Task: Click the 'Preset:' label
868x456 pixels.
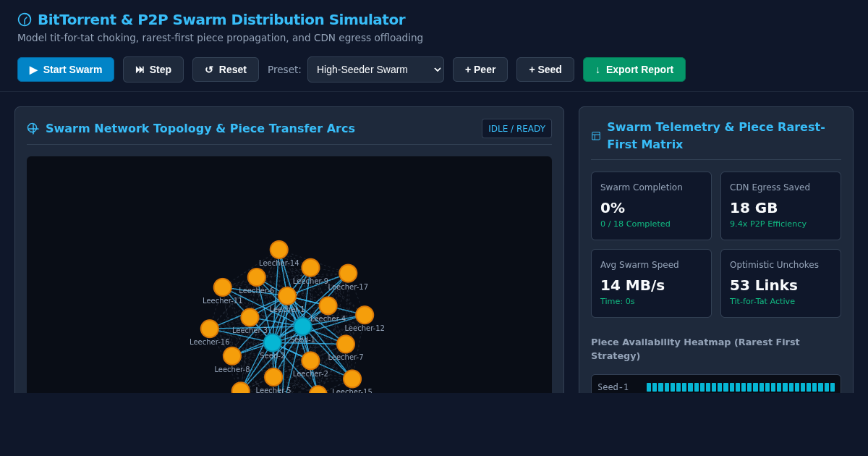Action: (284, 69)
